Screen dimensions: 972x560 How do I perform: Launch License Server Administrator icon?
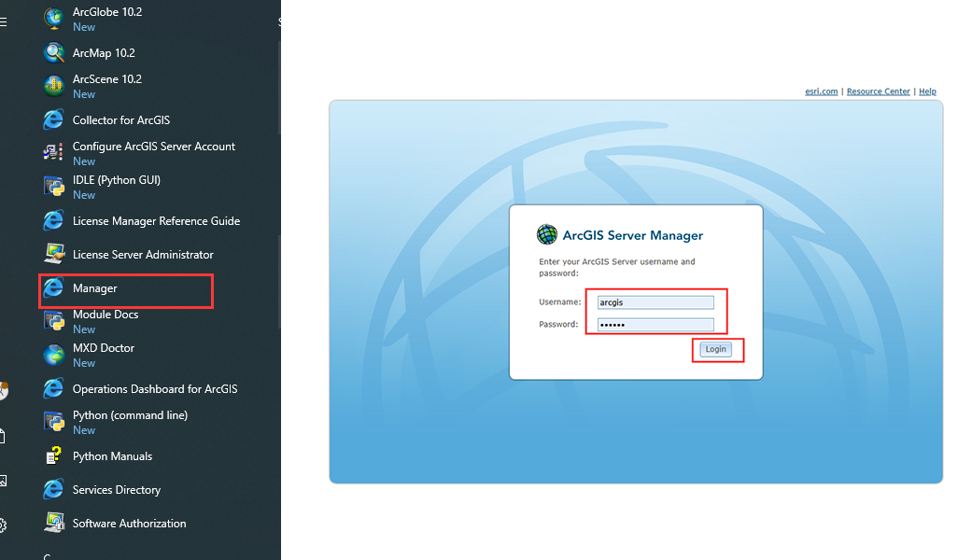pyautogui.click(x=54, y=254)
